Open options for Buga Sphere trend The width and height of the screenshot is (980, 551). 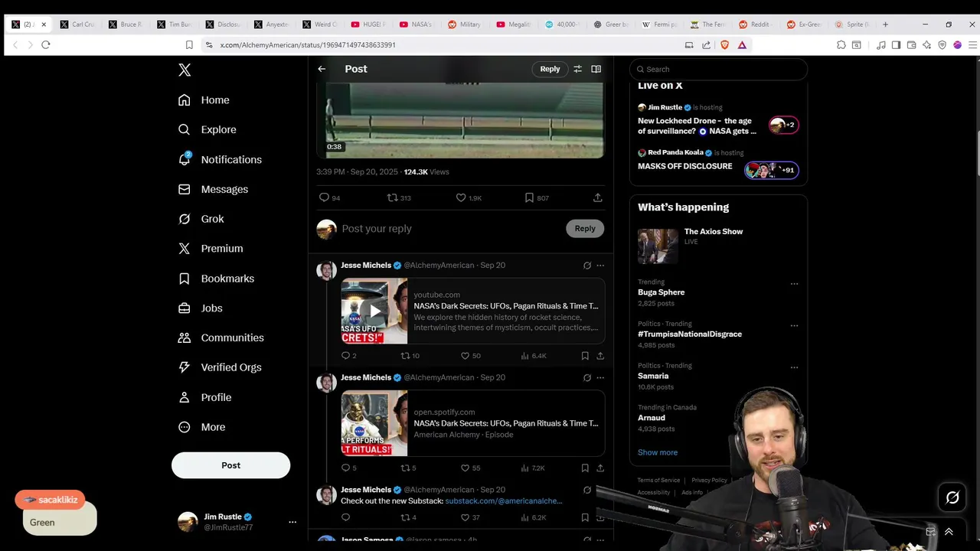[x=794, y=284]
